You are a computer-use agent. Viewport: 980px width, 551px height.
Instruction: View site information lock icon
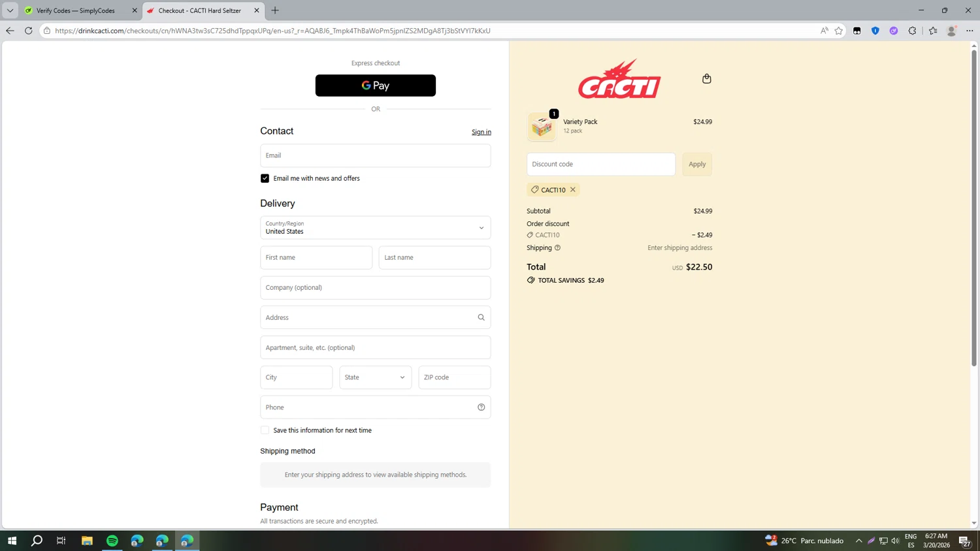point(47,31)
